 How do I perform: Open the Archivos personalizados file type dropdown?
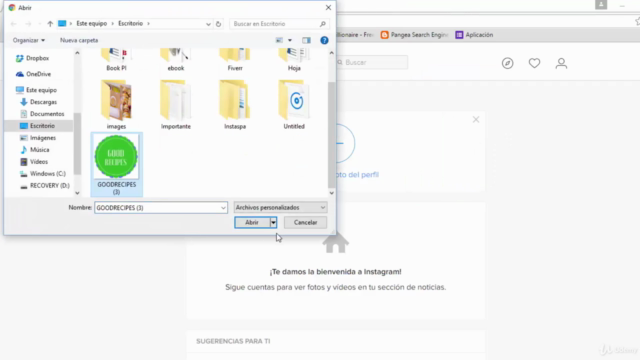(x=280, y=207)
